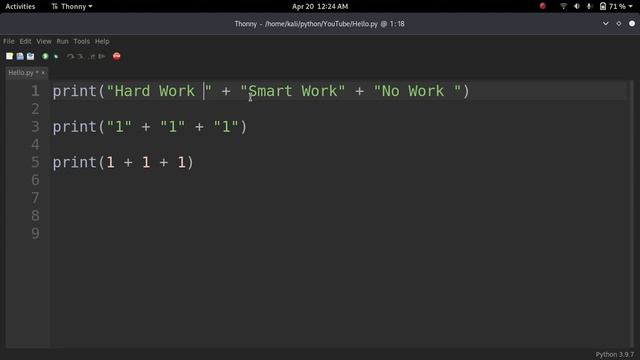Viewport: 640px width, 360px height.
Task: Expand the Thonny application menu in top bar
Action: click(x=72, y=6)
